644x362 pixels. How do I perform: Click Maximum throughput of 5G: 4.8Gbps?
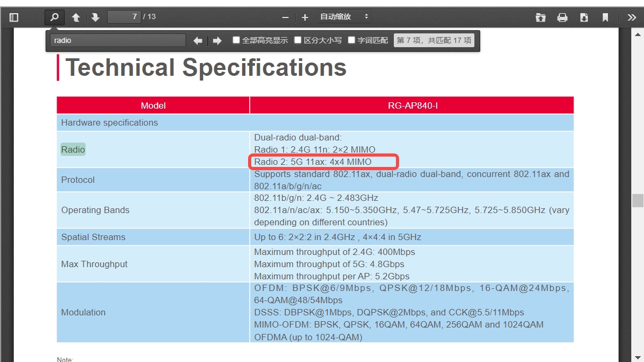(329, 264)
